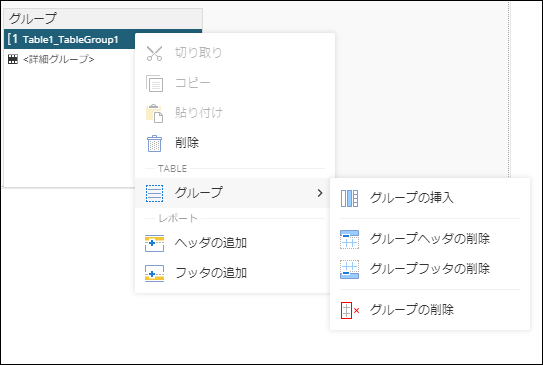Choose 貼り付け from the context menu
Screen dimensions: 543x365
click(x=235, y=113)
